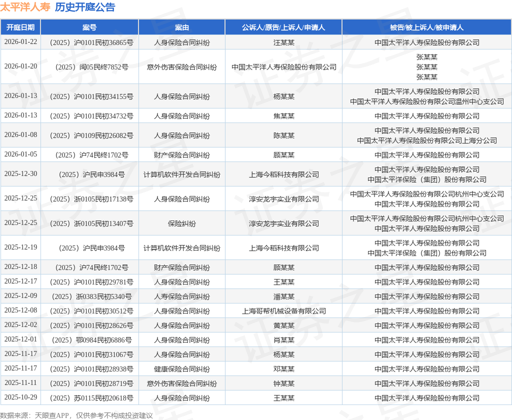
Task: Click case (2025)浙0383民初5340号
Action: click(91, 296)
